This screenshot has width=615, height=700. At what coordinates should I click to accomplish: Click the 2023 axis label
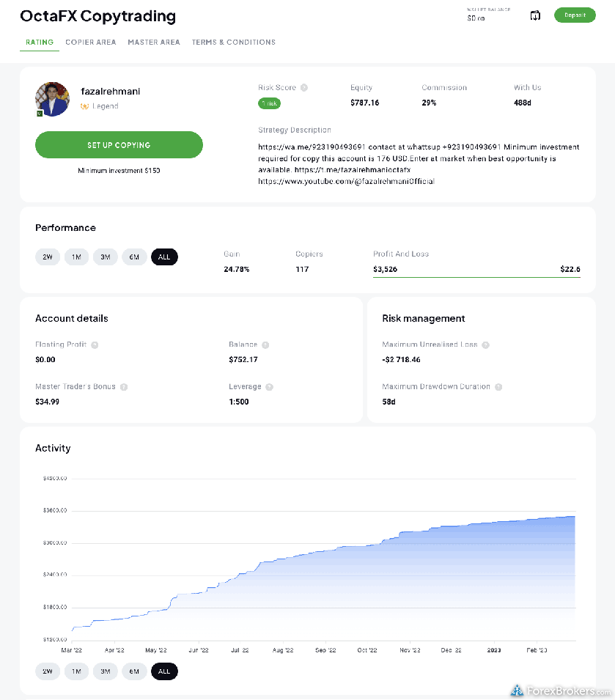coord(494,650)
